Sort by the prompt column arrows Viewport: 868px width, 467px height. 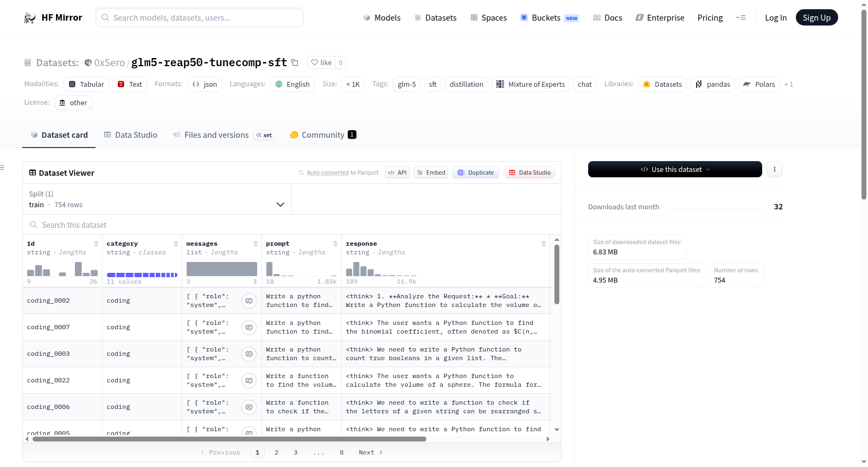(335, 244)
